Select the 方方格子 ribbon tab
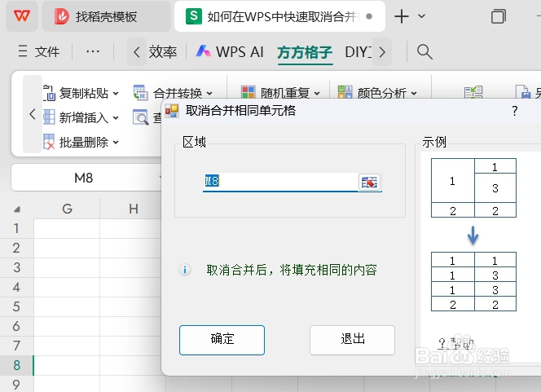541x392 pixels. point(305,52)
